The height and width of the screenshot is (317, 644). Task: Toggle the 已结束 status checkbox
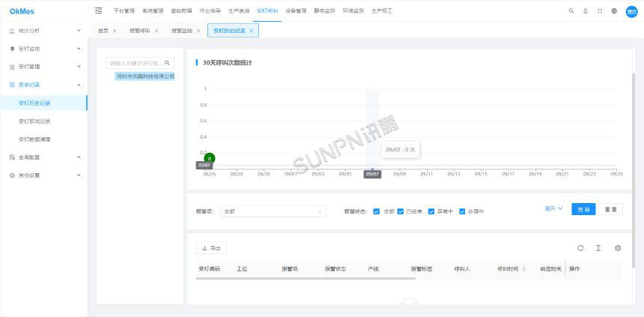(401, 211)
